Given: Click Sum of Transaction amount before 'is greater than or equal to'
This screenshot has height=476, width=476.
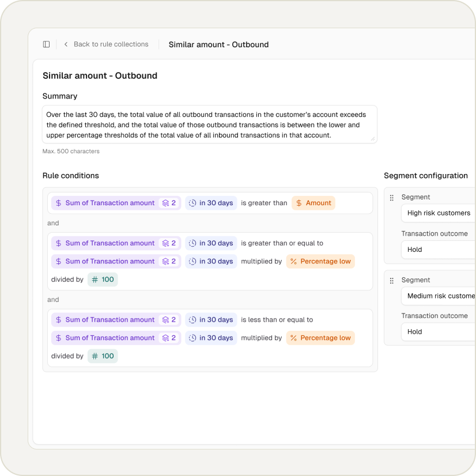Looking at the screenshot, I should tap(116, 243).
